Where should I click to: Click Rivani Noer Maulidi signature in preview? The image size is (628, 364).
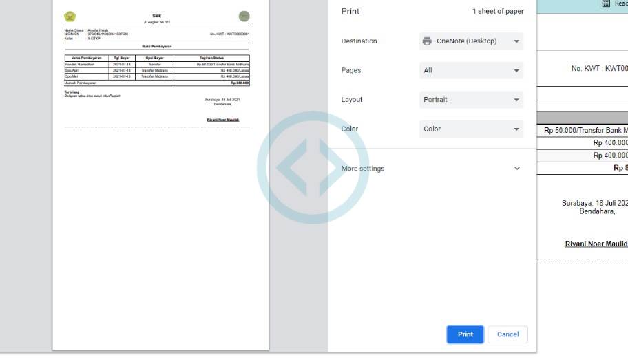[x=223, y=120]
